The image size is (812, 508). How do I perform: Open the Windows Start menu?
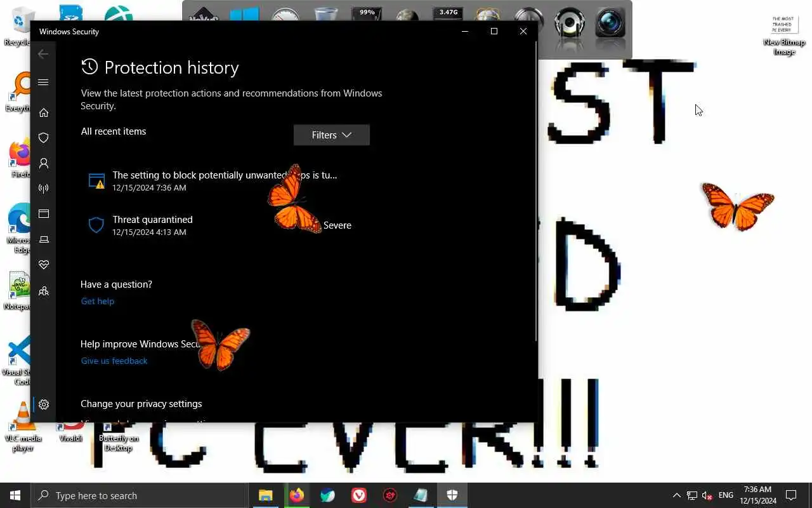(15, 495)
